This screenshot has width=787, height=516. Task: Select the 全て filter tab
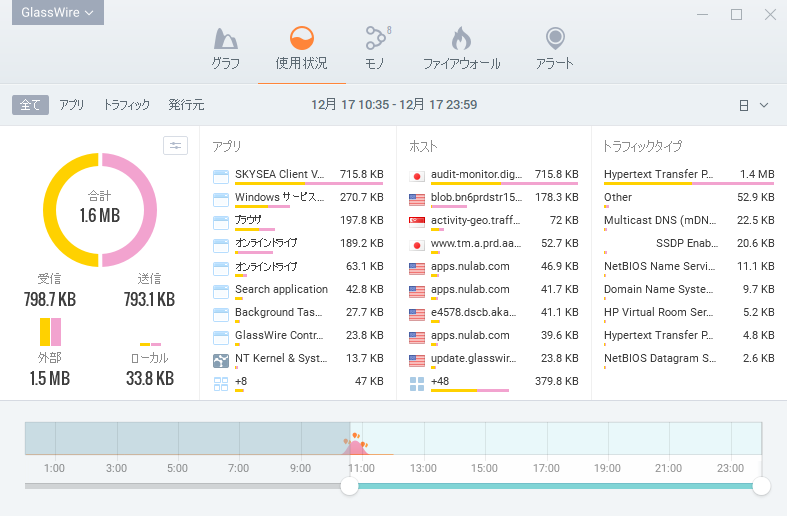pos(30,105)
